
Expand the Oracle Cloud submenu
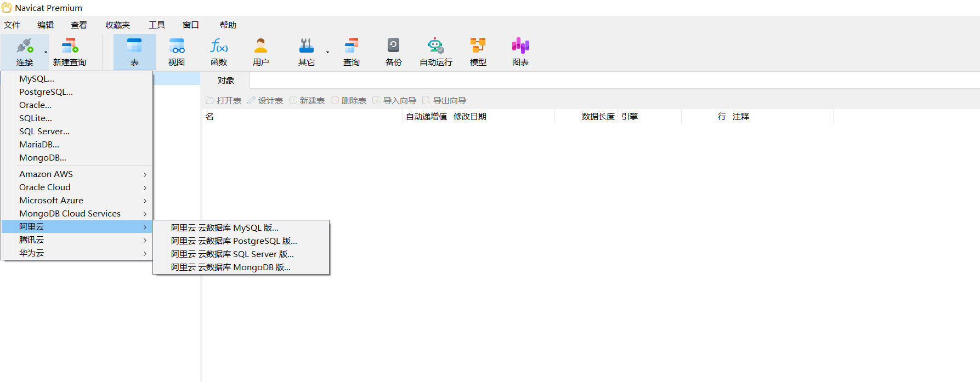pos(77,187)
